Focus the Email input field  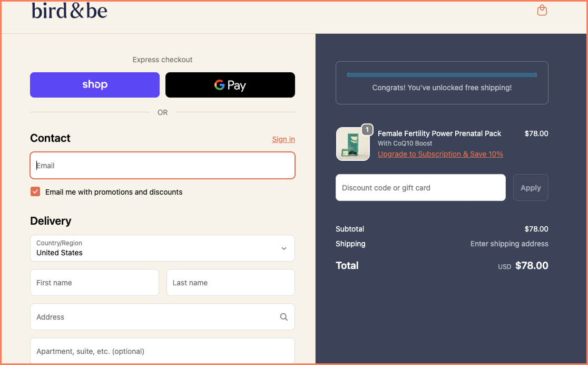coord(162,165)
